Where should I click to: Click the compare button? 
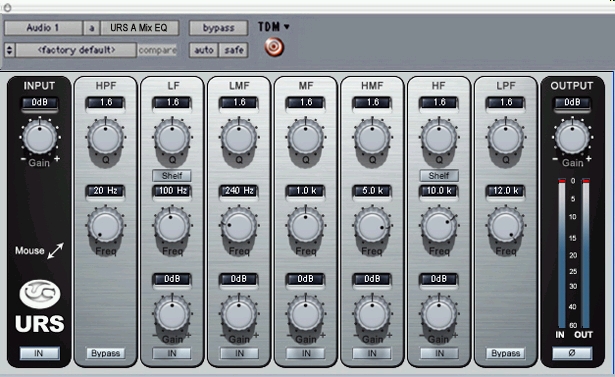point(157,50)
